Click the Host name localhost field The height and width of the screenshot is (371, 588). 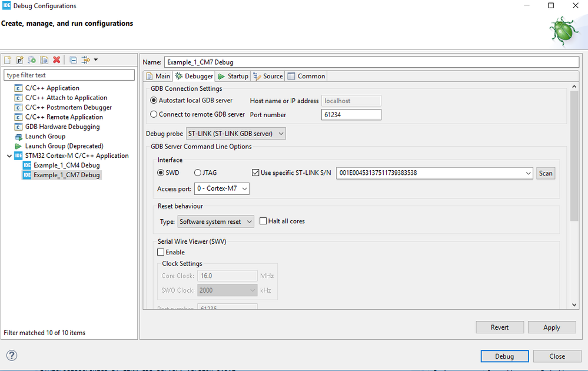point(351,101)
